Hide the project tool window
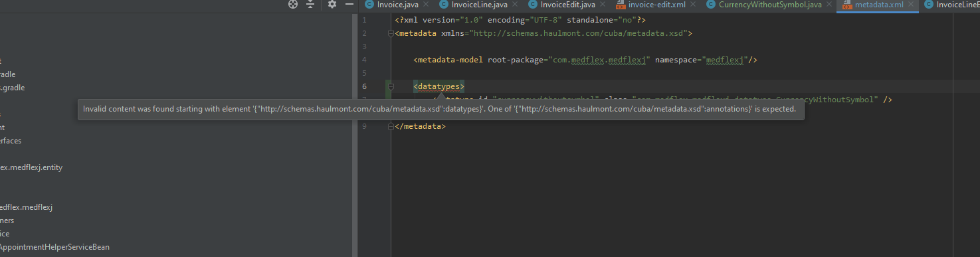 tap(349, 4)
